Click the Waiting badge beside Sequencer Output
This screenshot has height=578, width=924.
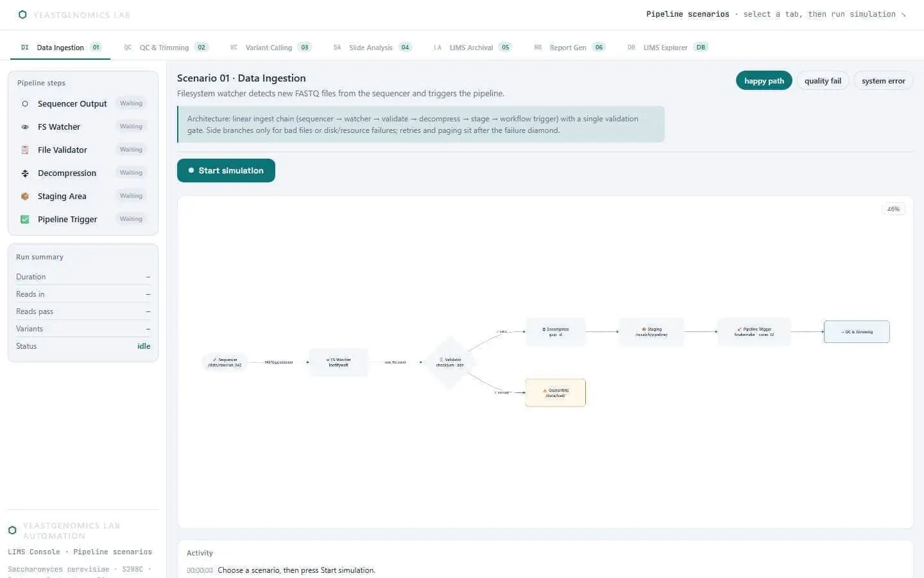(x=131, y=103)
